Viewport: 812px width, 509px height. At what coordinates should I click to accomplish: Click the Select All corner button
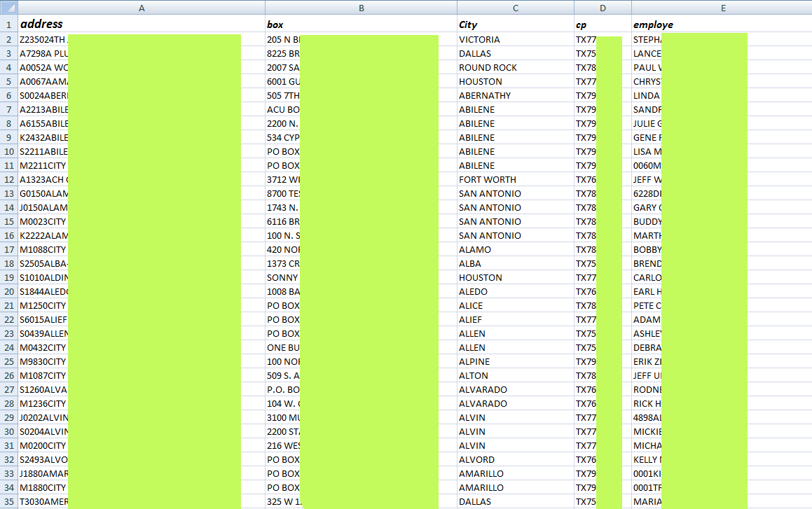tap(10, 8)
